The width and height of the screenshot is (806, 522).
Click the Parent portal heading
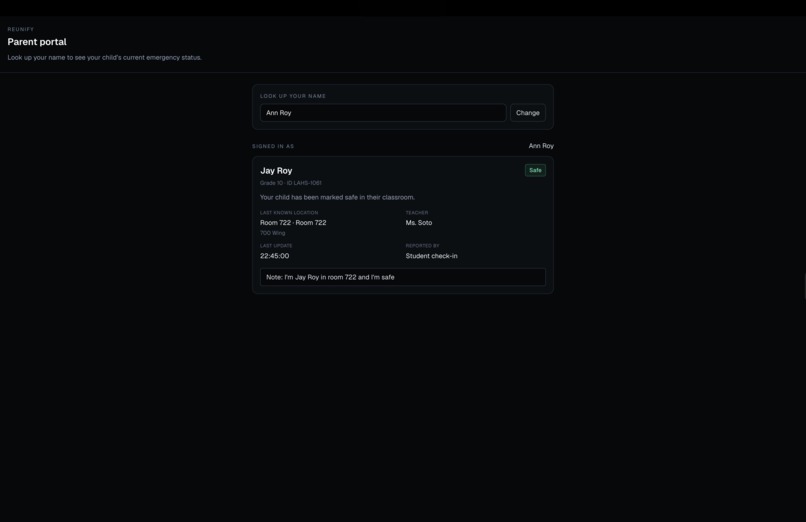coord(37,42)
